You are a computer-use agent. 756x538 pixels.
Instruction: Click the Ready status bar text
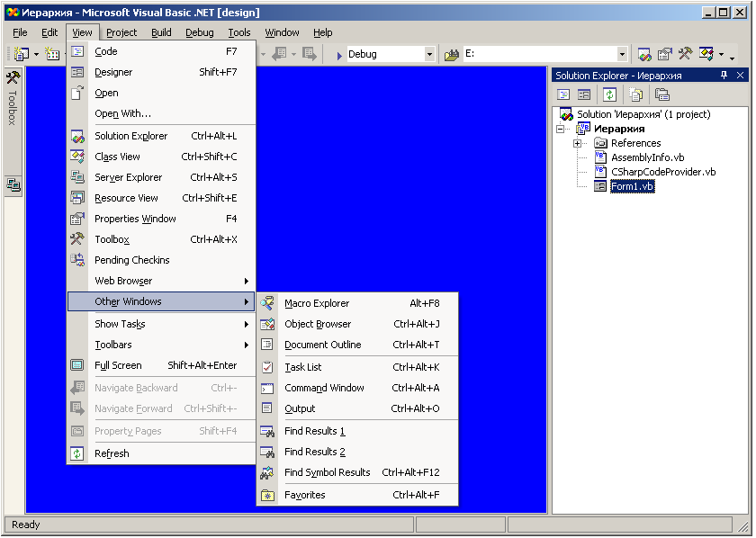click(x=25, y=525)
